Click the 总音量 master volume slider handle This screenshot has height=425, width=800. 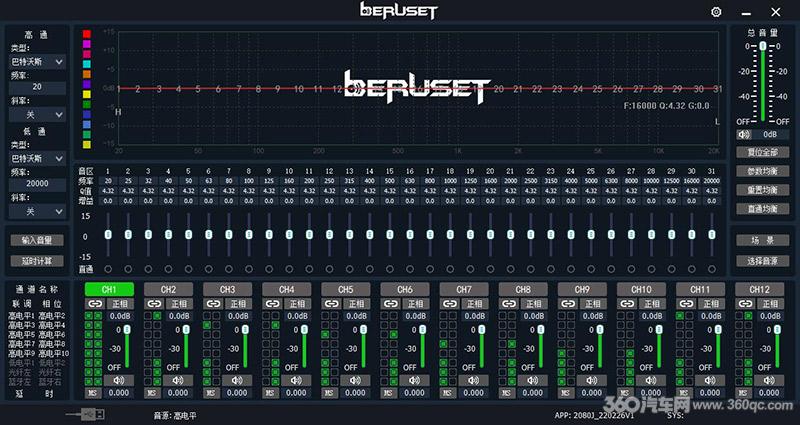coord(763,46)
